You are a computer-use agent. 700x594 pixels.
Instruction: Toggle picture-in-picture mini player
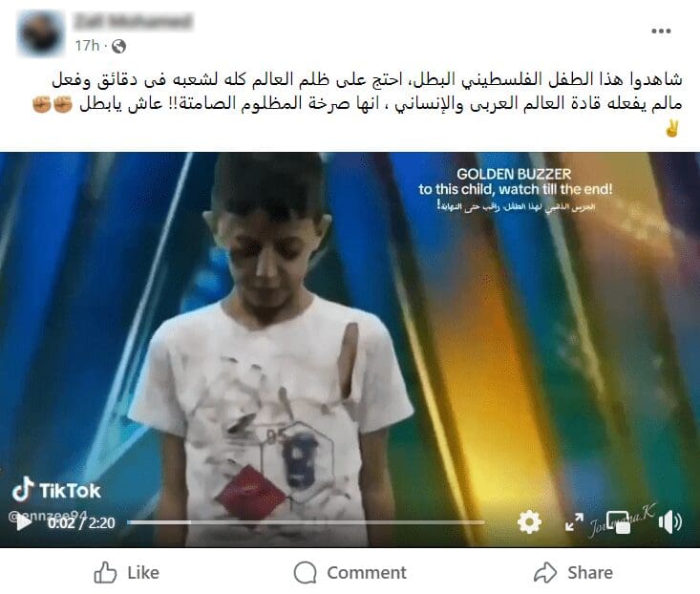click(x=619, y=522)
